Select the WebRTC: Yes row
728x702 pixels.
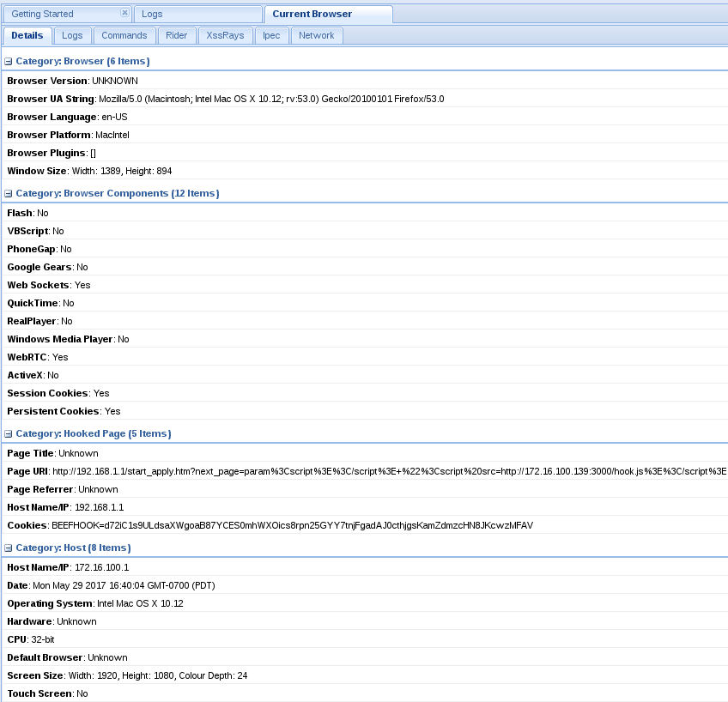(365, 357)
